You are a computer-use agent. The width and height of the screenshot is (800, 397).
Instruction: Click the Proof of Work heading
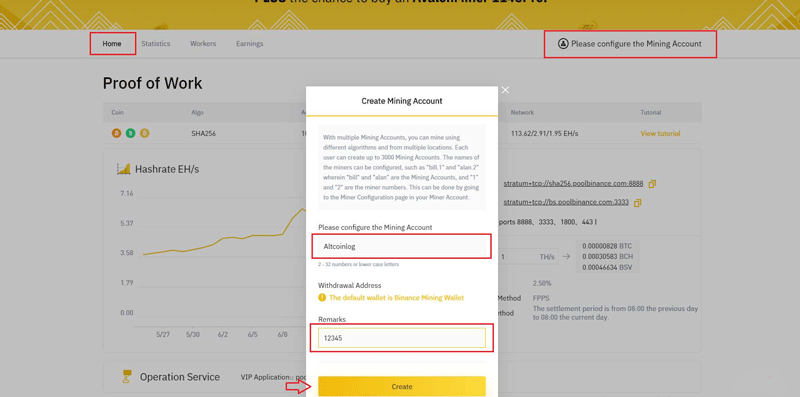[x=153, y=83]
